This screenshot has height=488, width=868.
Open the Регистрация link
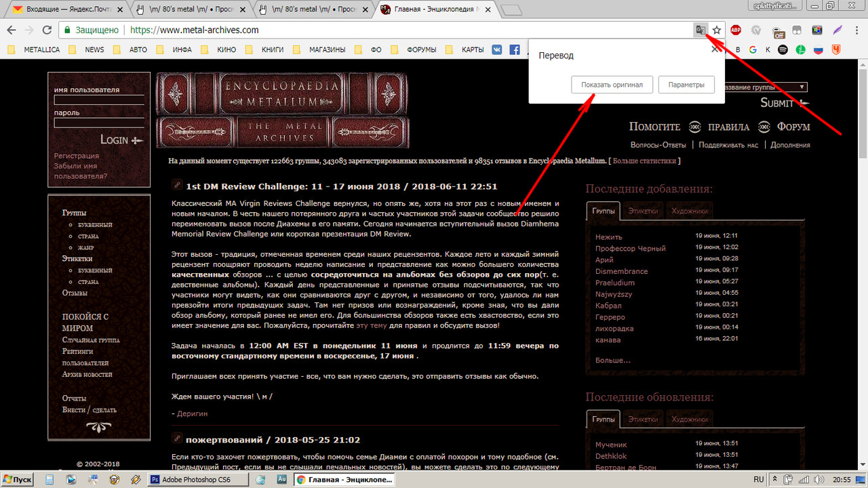tap(77, 156)
